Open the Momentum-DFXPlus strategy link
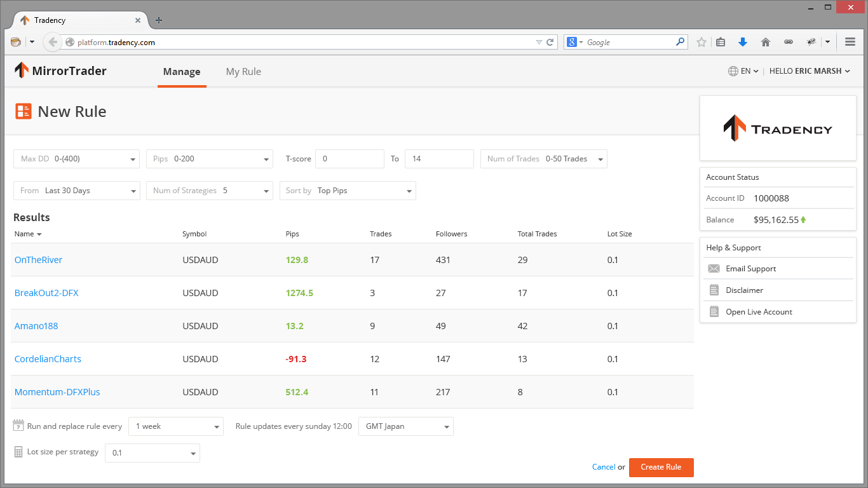This screenshot has height=488, width=868. (57, 392)
